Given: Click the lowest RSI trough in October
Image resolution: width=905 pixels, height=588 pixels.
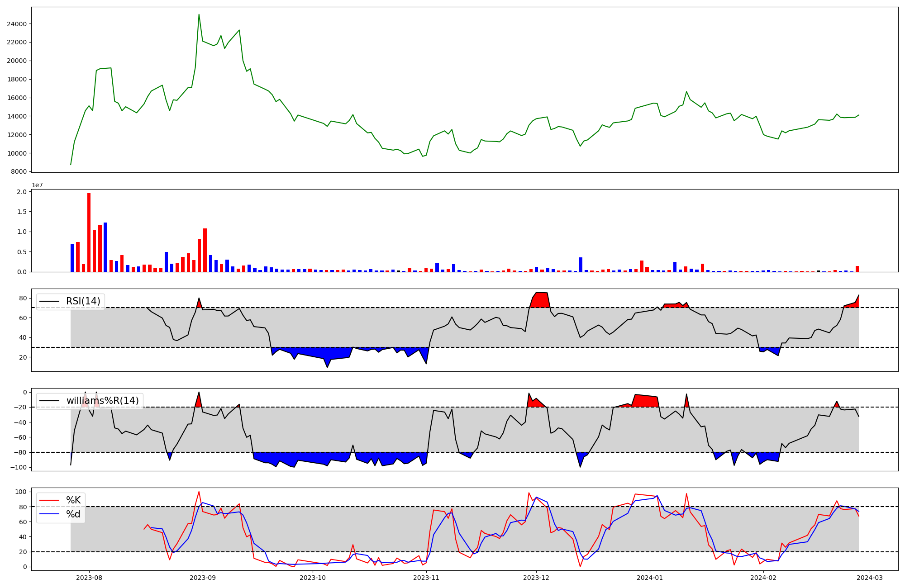Looking at the screenshot, I should (327, 367).
